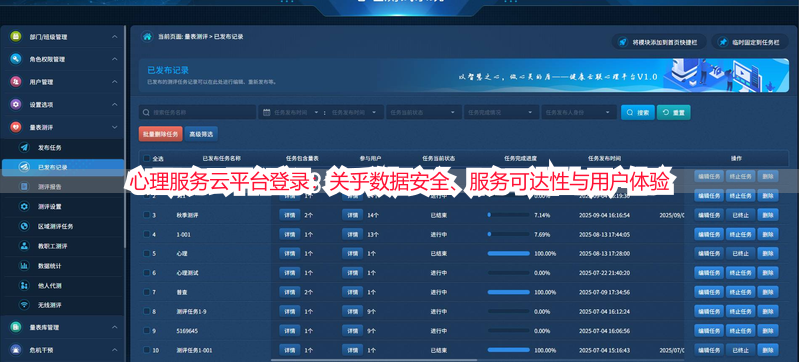
Task: Tick the 全选 checkbox in the table header
Action: coord(147,159)
